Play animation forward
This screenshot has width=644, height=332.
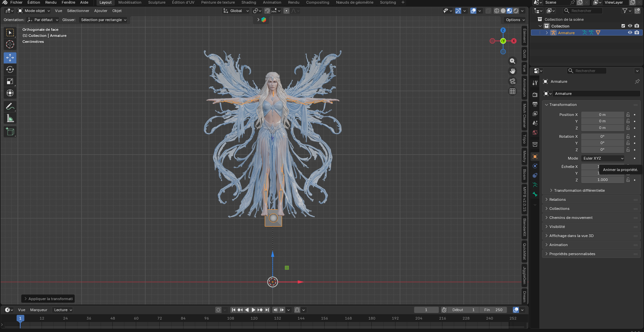click(x=254, y=310)
